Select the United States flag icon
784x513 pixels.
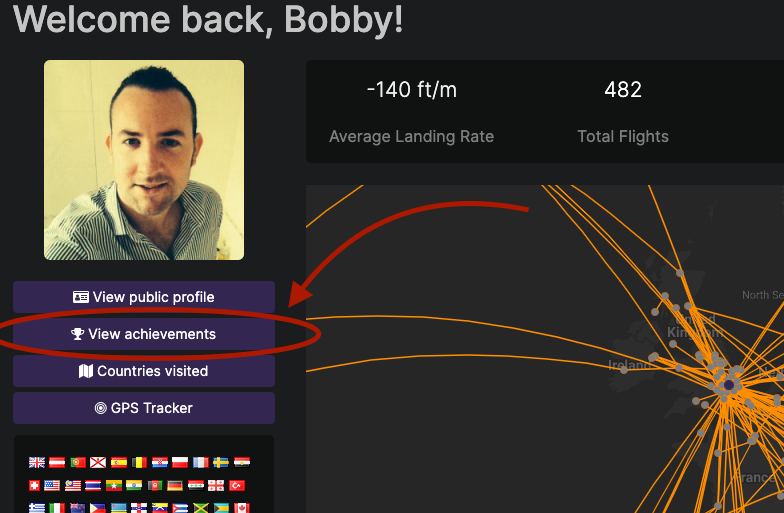(52, 486)
